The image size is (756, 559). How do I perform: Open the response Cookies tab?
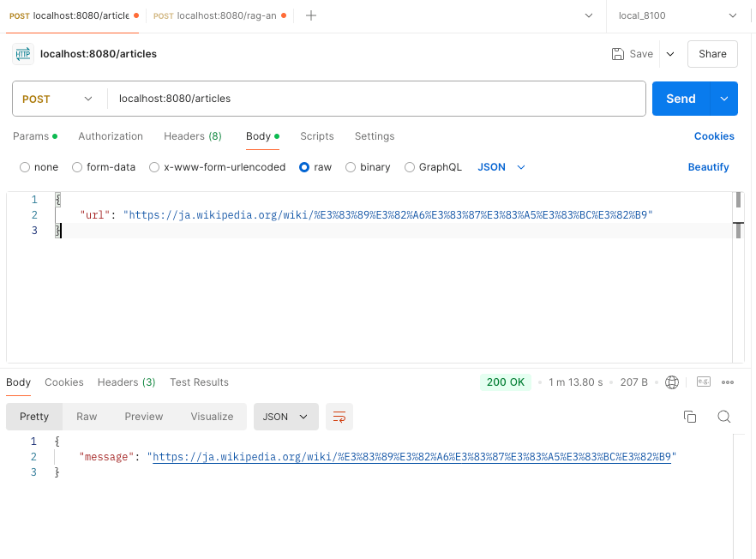[x=64, y=382]
